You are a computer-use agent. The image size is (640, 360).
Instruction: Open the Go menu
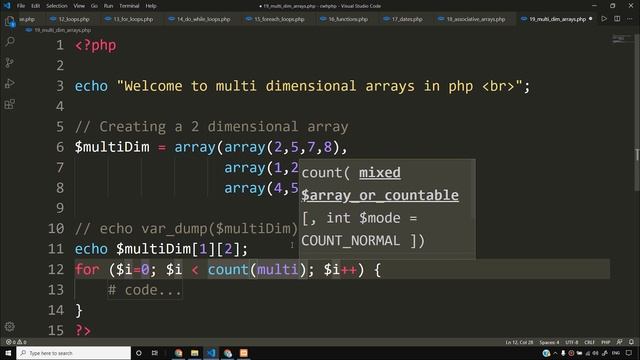pyautogui.click(x=94, y=6)
